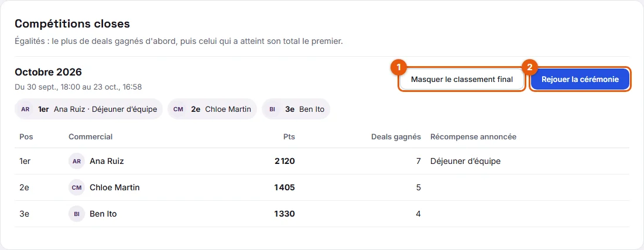Click Ana Ruiz avatar in table row
Viewport: 644px width, 250px height.
(77, 162)
